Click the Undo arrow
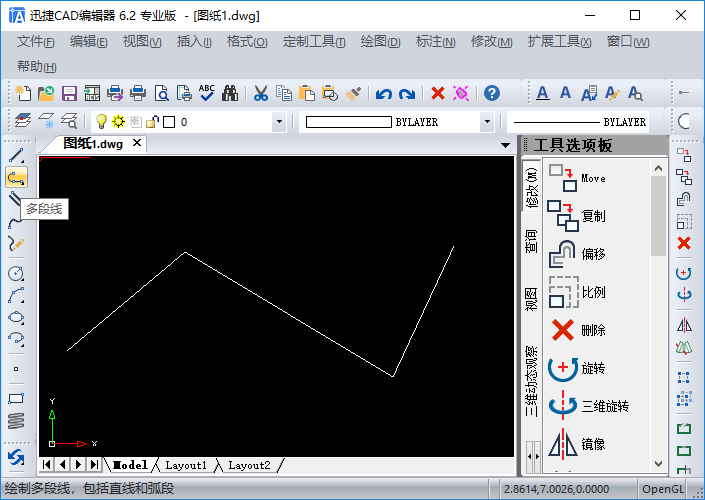705x500 pixels. [384, 94]
